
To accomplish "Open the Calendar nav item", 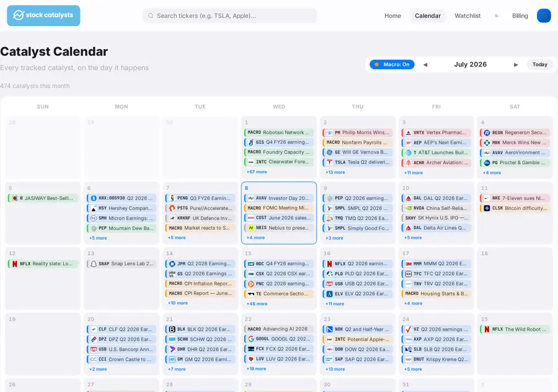I will 427,15.
